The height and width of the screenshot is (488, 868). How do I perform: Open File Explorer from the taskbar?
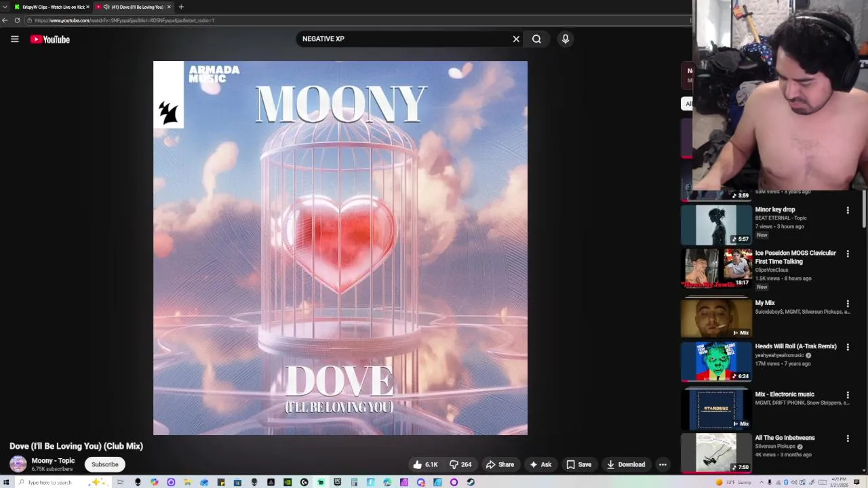(x=187, y=482)
